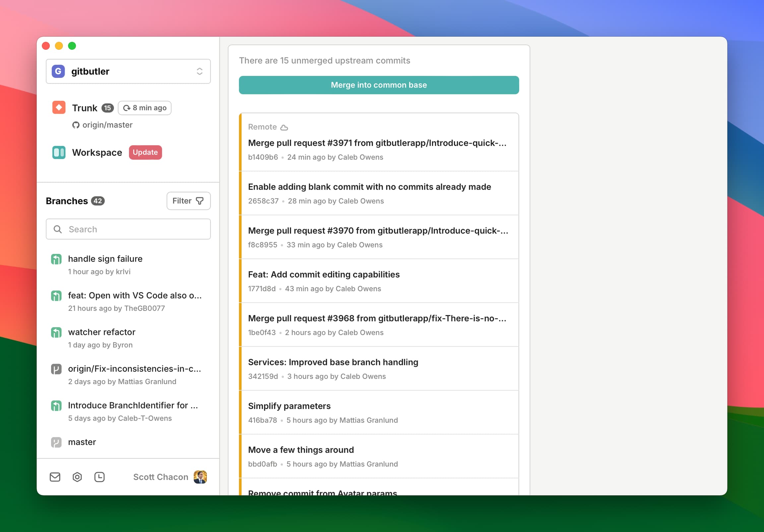Open Feat: Add commit editing capabilities commit

379,281
